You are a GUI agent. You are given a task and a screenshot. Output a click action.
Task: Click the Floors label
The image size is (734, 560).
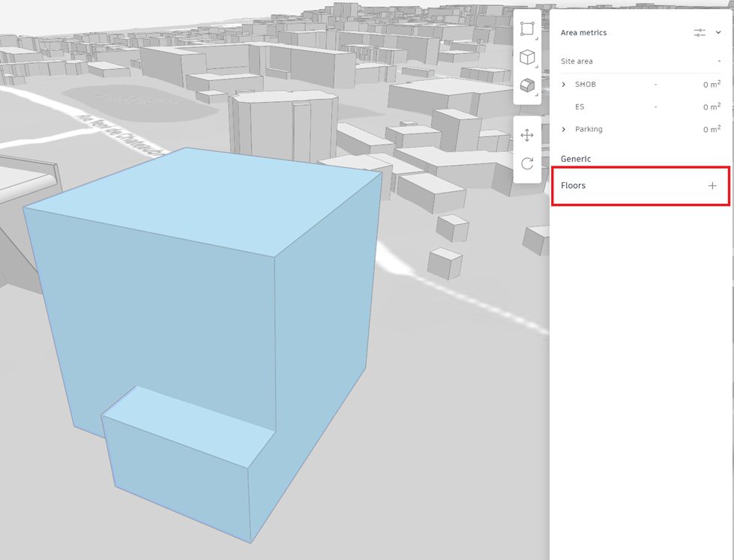[x=574, y=186]
